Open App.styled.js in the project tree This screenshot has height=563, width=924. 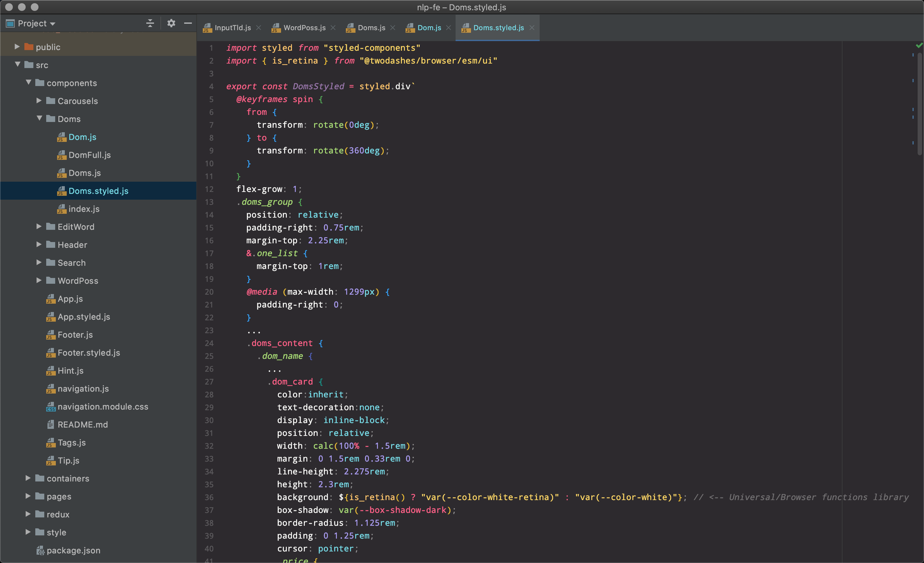point(84,316)
